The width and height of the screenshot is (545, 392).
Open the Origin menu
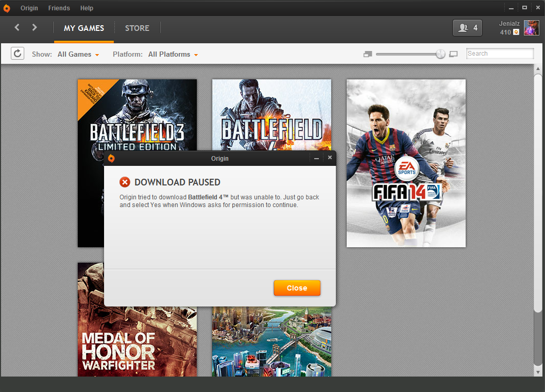29,8
